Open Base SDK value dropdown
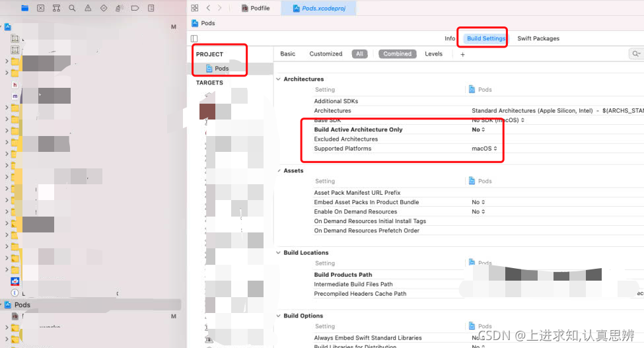The height and width of the screenshot is (348, 644). pyautogui.click(x=498, y=120)
